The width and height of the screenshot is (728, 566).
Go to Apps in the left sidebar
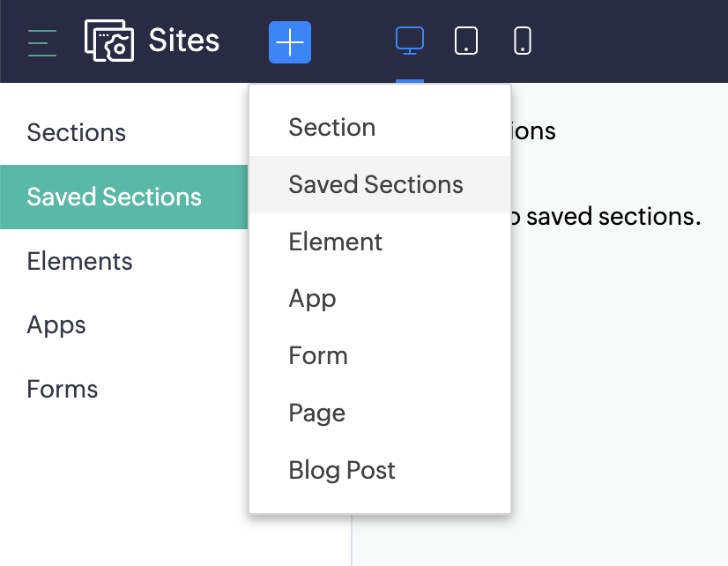[x=56, y=325]
